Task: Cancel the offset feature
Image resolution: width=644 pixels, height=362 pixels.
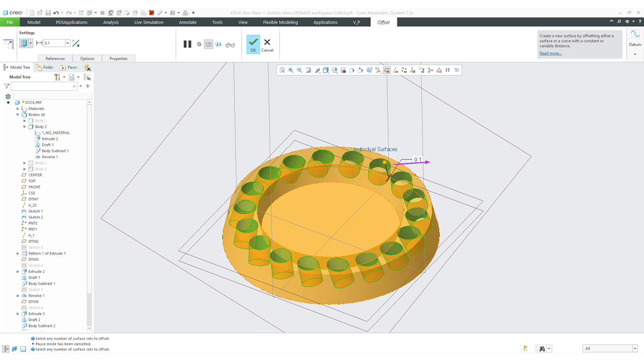Action: pos(267,45)
